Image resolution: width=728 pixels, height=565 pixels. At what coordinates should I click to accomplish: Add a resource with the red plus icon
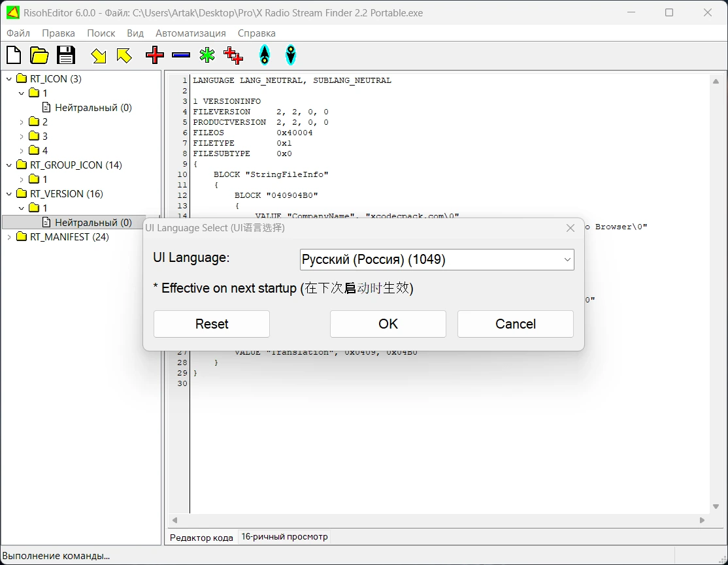point(155,56)
